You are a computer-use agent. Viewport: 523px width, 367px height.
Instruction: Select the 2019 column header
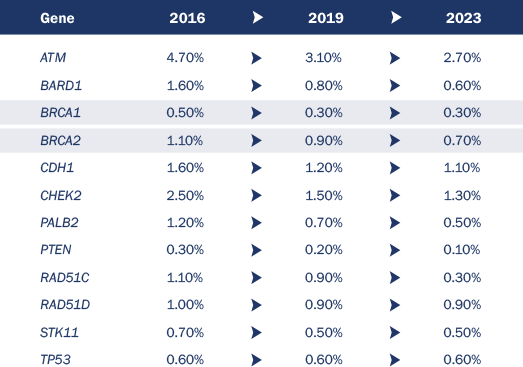pos(326,18)
